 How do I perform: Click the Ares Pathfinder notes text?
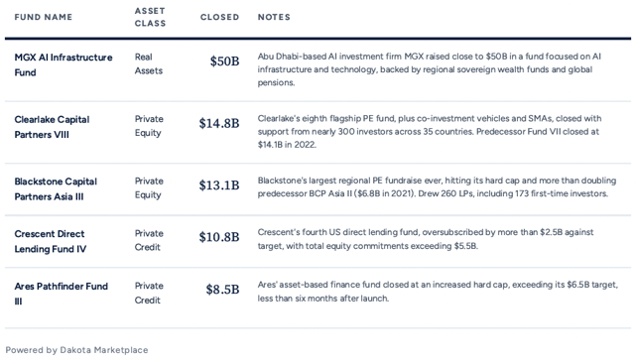click(438, 291)
